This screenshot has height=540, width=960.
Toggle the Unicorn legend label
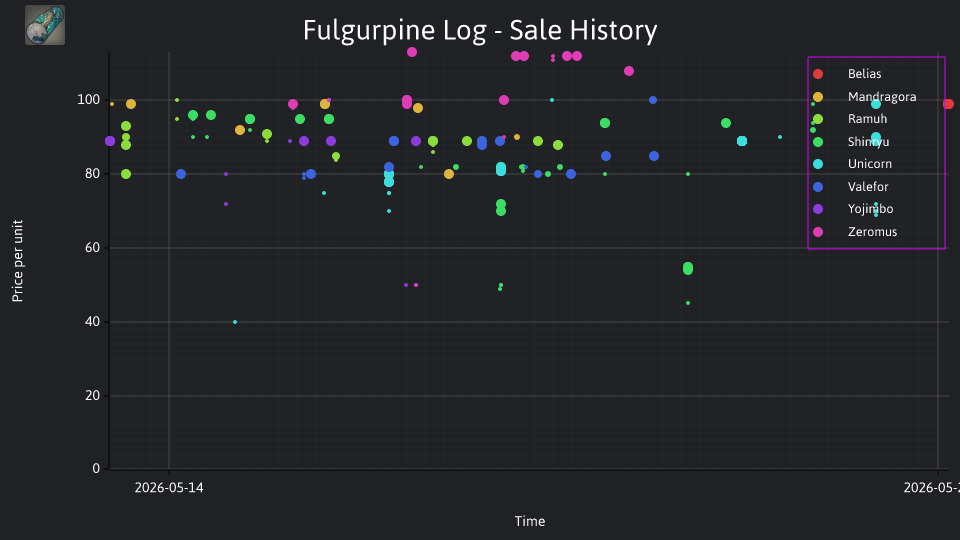pos(869,164)
